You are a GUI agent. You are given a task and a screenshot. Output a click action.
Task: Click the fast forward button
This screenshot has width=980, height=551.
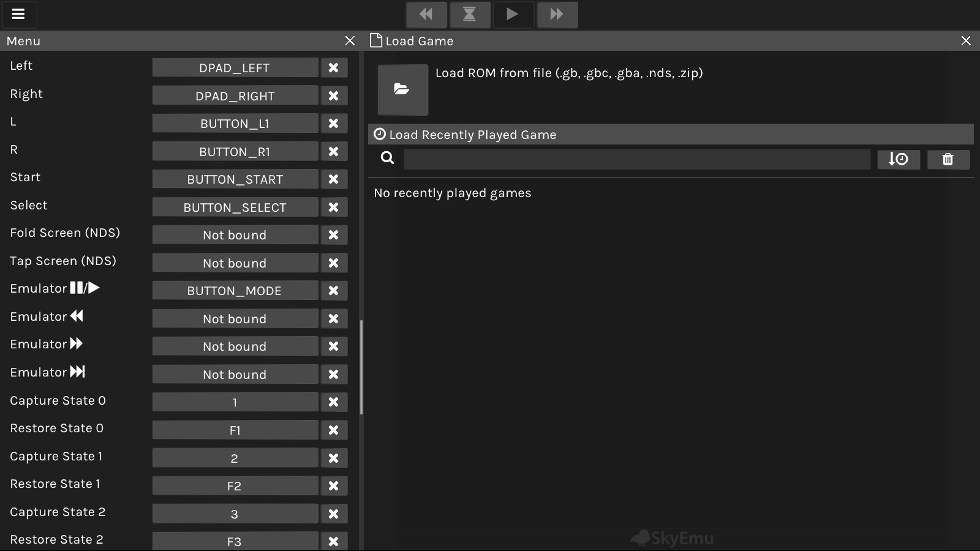[x=557, y=14]
